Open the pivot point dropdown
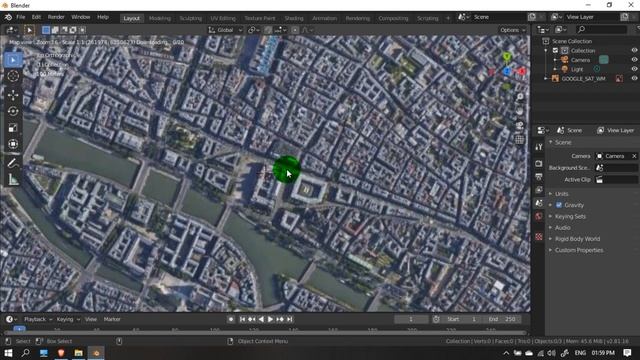 point(253,30)
